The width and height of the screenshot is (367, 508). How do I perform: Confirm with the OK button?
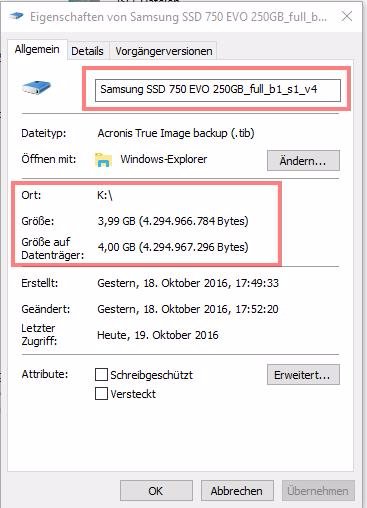click(x=156, y=491)
